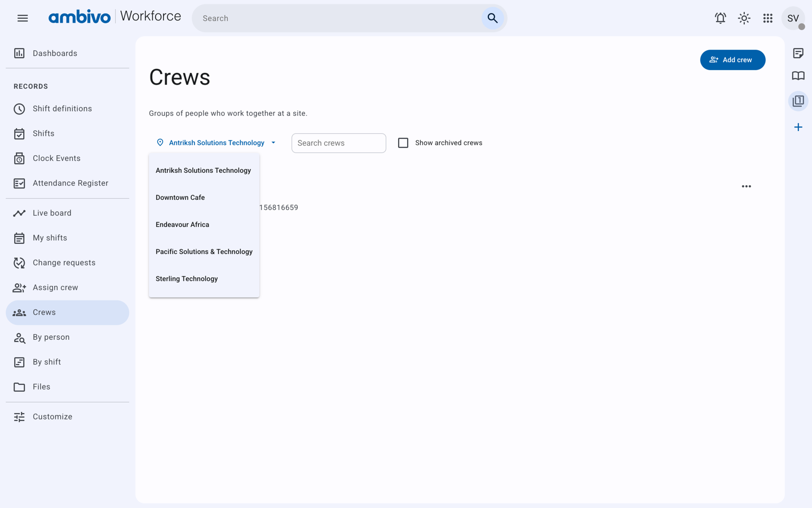Viewport: 812px width, 508px height.
Task: Click the Add crew button
Action: click(x=732, y=60)
